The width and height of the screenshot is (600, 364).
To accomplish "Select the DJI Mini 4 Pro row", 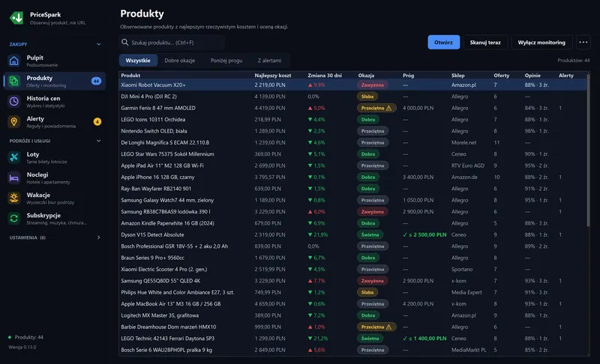I will click(352, 97).
